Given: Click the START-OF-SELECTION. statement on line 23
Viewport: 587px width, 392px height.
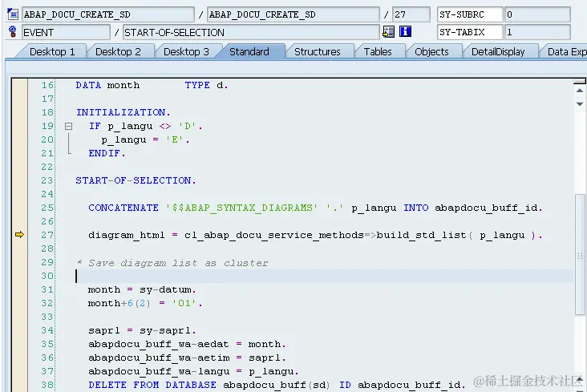Looking at the screenshot, I should point(136,180).
